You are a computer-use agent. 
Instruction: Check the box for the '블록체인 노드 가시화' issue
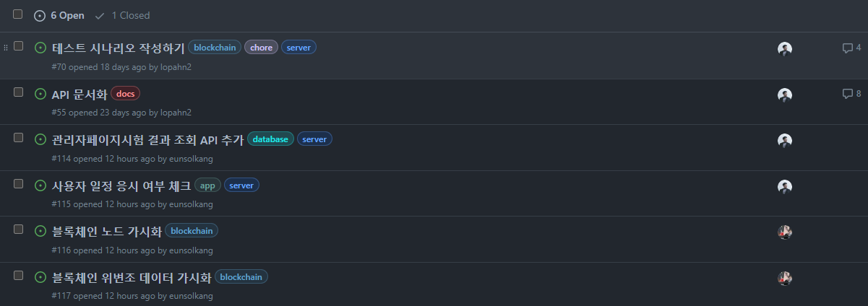[x=19, y=229]
